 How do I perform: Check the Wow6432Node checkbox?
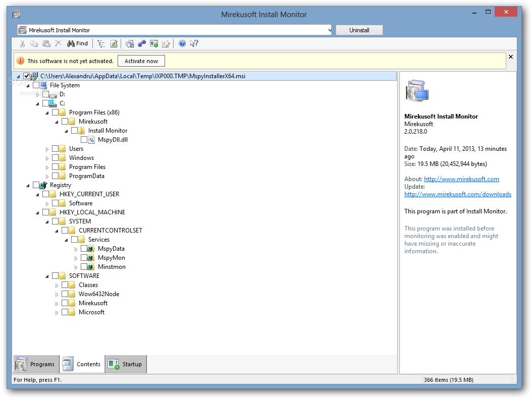(65, 294)
